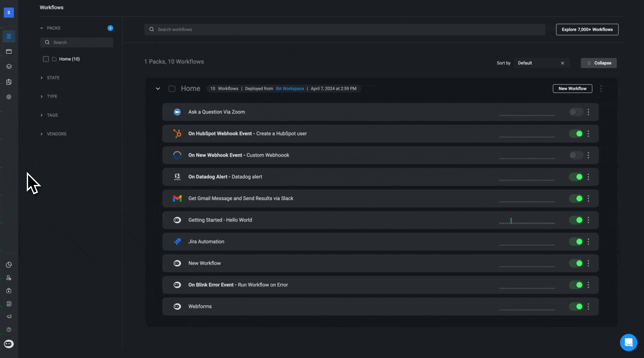Screen dimensions: 644x358
Task: Open the announcements megaphone sidebar icon
Action: (9, 317)
